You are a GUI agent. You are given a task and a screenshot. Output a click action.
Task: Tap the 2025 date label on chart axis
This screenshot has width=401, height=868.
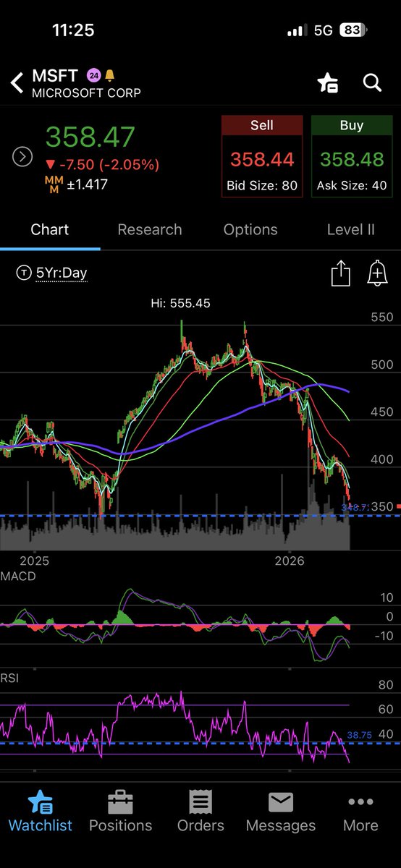click(x=34, y=561)
